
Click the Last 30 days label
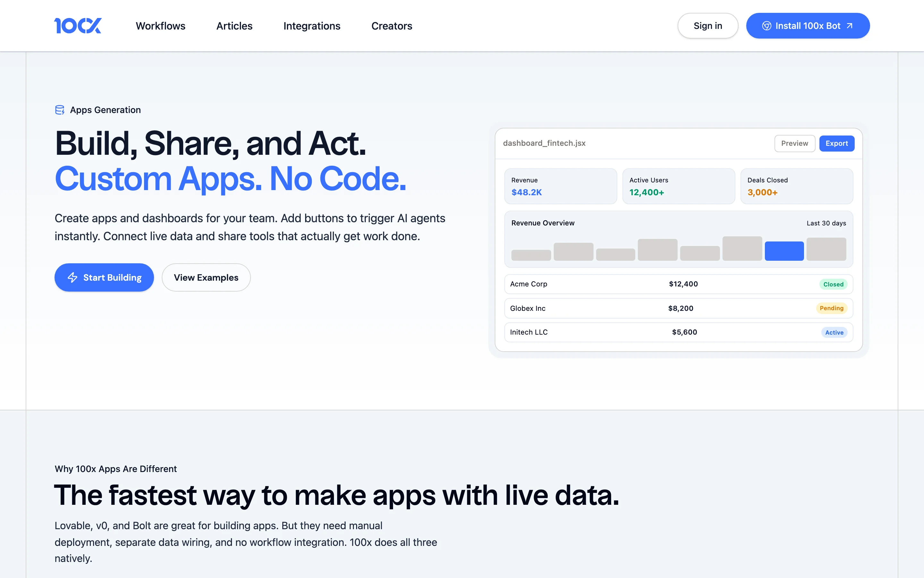tap(826, 223)
